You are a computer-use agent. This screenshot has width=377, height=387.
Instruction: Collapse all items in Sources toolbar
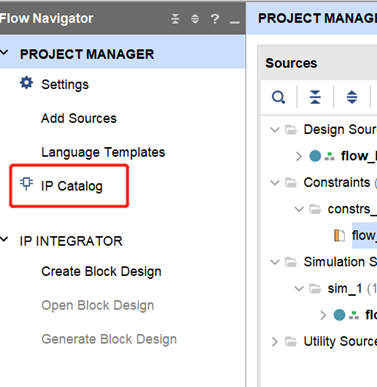coord(315,97)
